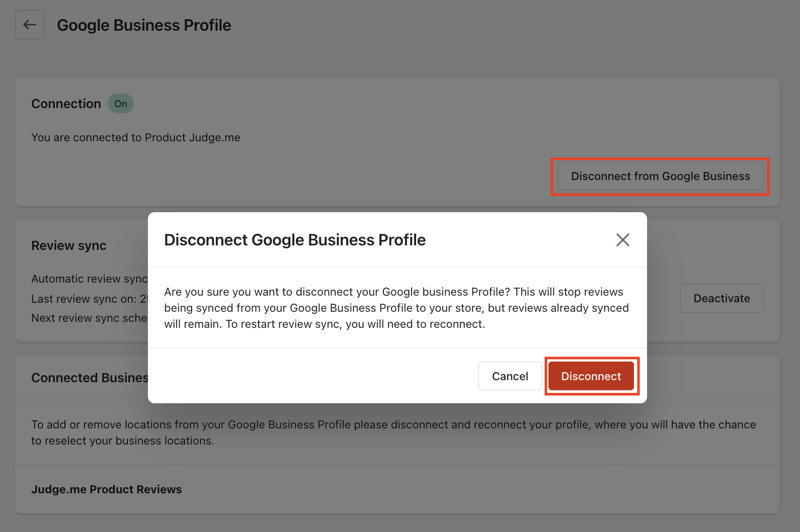
Task: Select the Judge.me Product Reviews location row
Action: [x=107, y=489]
